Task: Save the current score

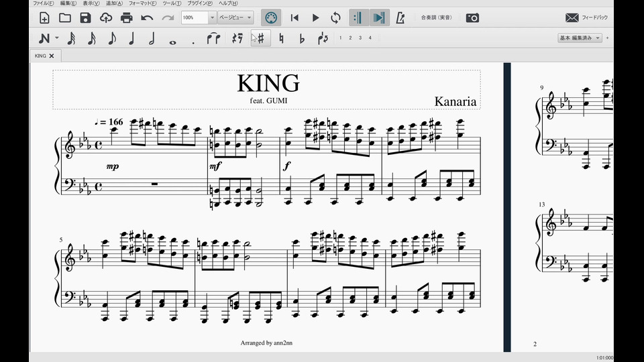Action: [85, 17]
